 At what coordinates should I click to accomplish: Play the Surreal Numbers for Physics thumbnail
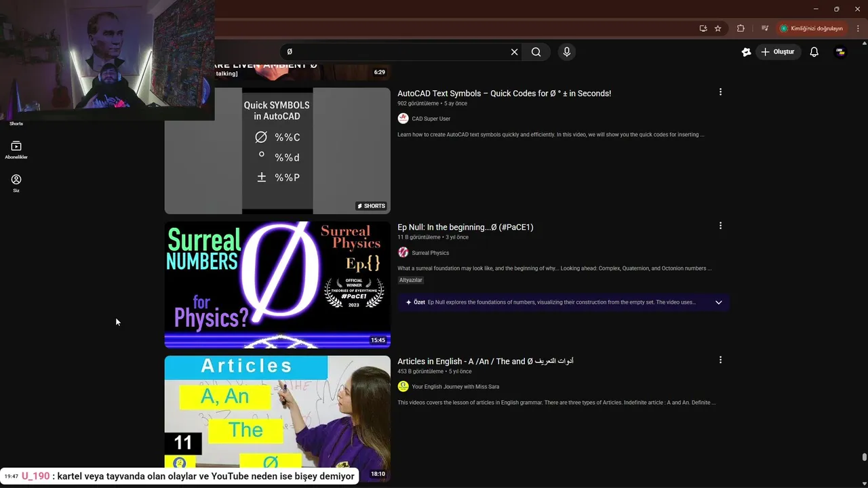[277, 285]
